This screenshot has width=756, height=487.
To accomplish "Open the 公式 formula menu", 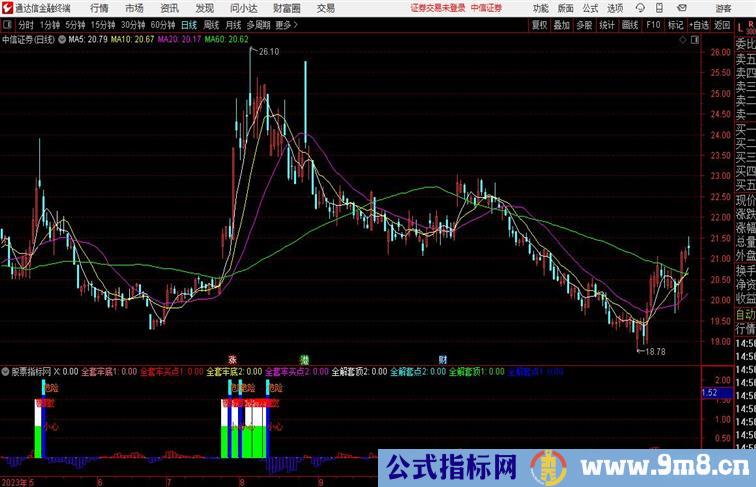I will (x=590, y=8).
